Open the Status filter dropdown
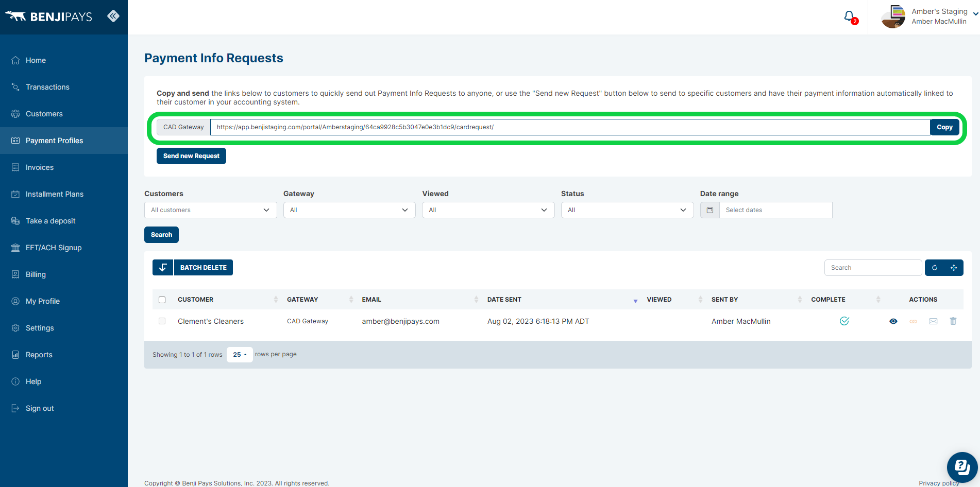The image size is (980, 487). tap(627, 210)
